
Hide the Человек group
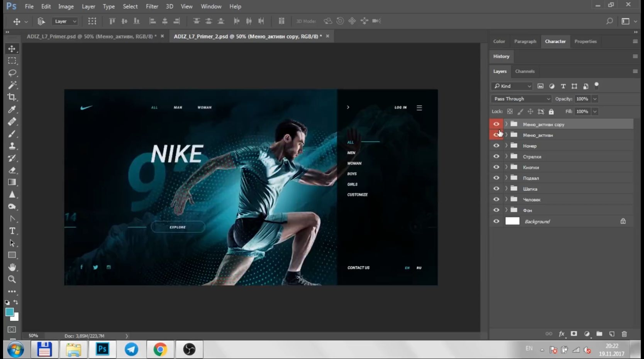496,199
